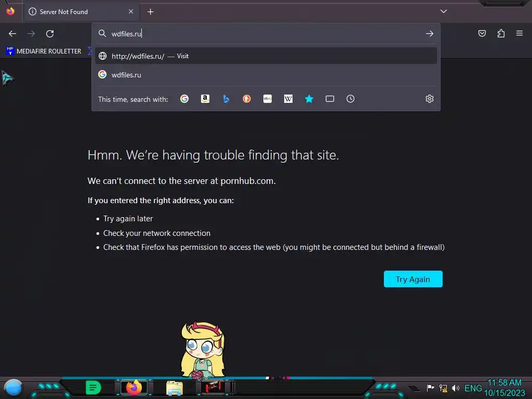Open the Extensions puzzle icon

tap(501, 33)
